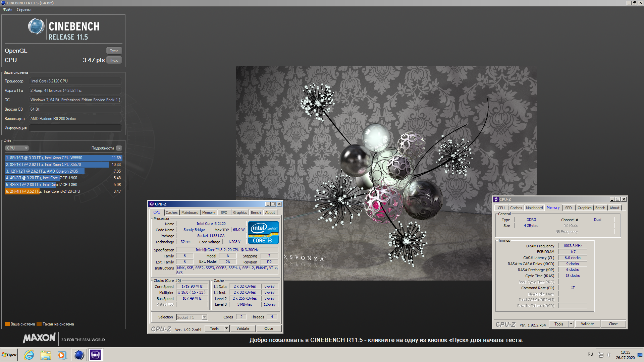This screenshot has height=362, width=644.
Task: Click Close button in right CPU-Z window
Action: [613, 324]
